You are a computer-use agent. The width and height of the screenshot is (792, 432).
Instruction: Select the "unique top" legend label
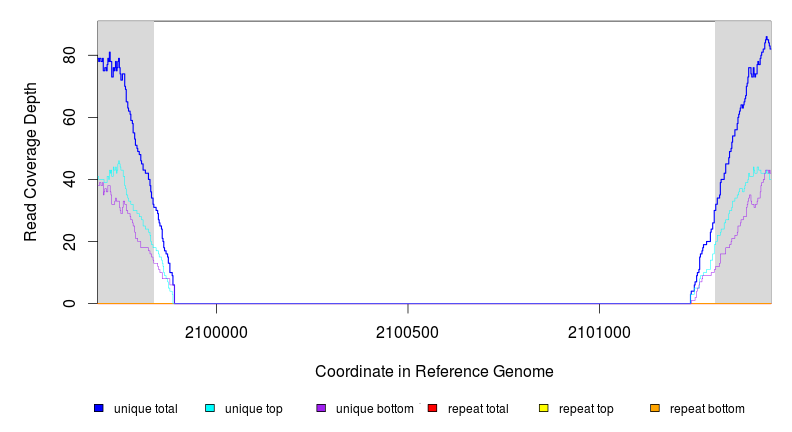click(x=254, y=409)
